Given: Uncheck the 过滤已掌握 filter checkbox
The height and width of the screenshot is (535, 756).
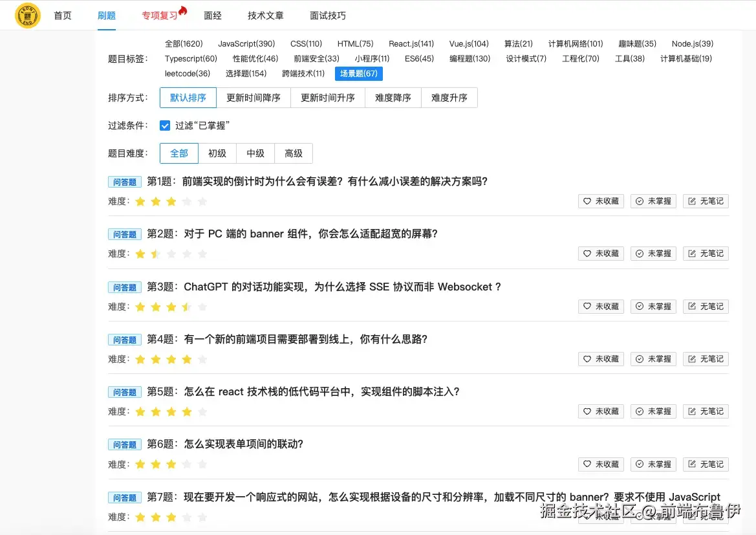Looking at the screenshot, I should click(x=165, y=125).
